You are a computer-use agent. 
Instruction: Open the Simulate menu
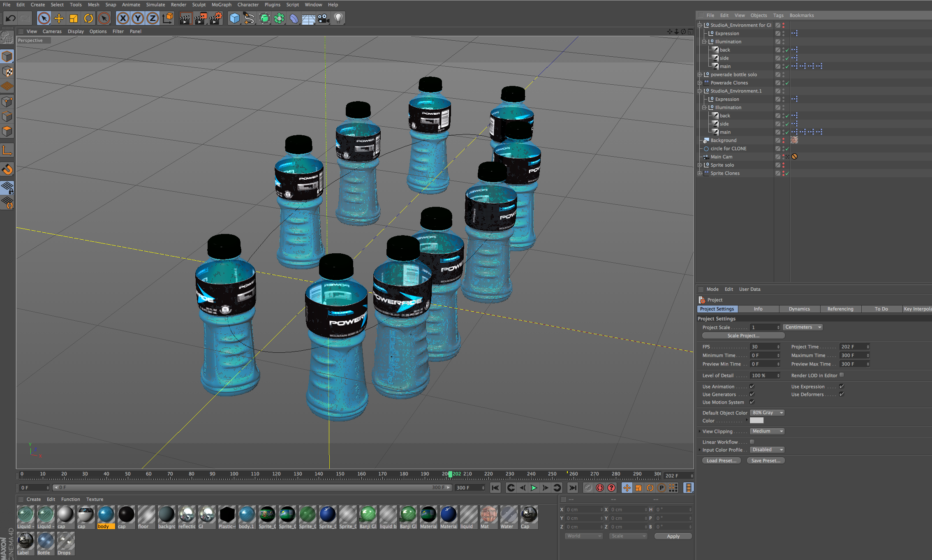click(155, 5)
